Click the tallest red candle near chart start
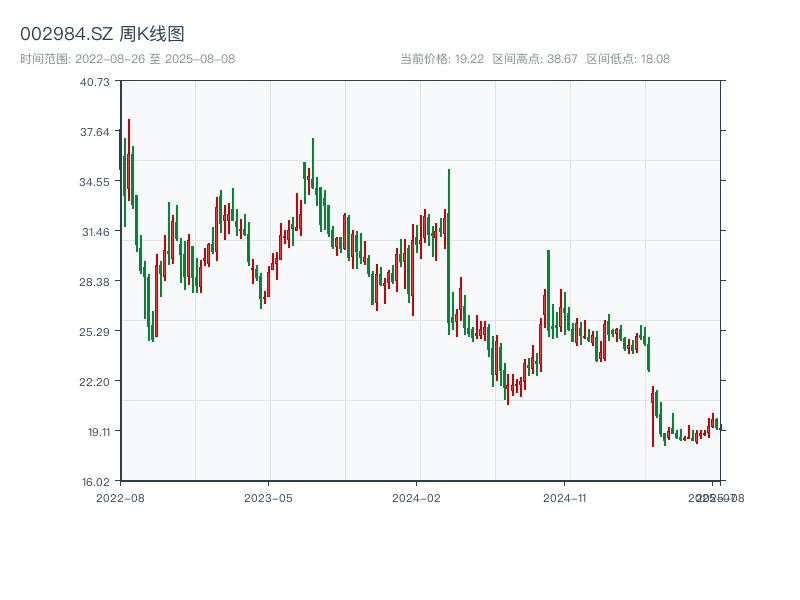Image resolution: width=800 pixels, height=600 pixels. (129, 160)
